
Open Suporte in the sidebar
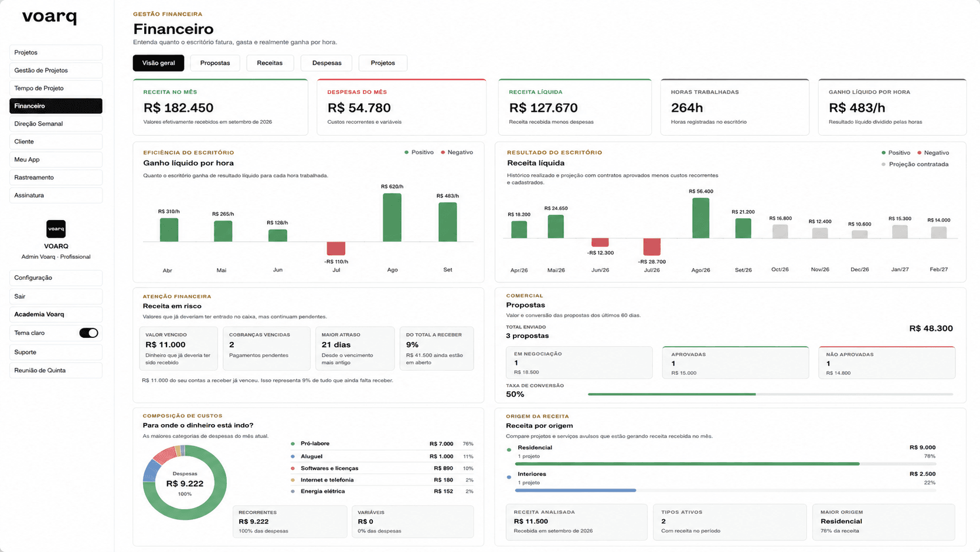(x=56, y=352)
